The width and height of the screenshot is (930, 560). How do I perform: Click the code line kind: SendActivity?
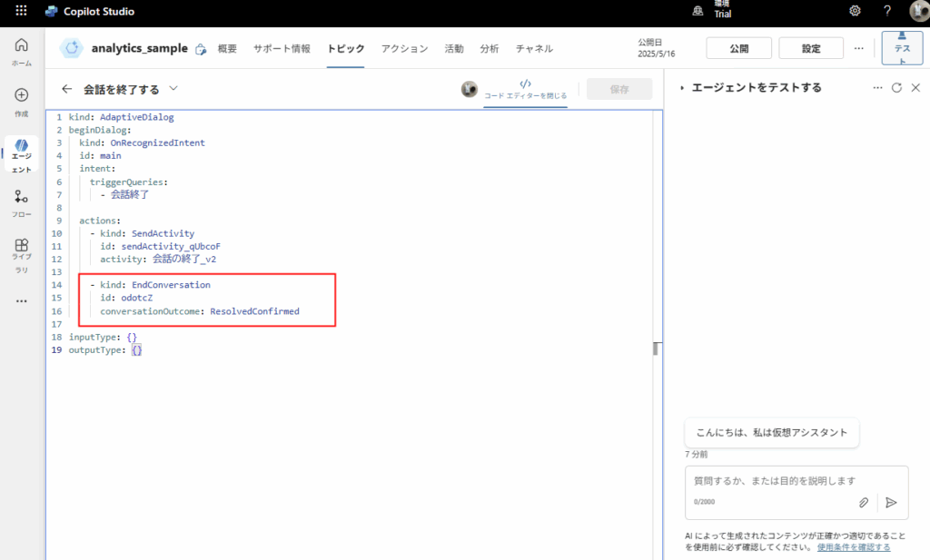click(x=146, y=233)
